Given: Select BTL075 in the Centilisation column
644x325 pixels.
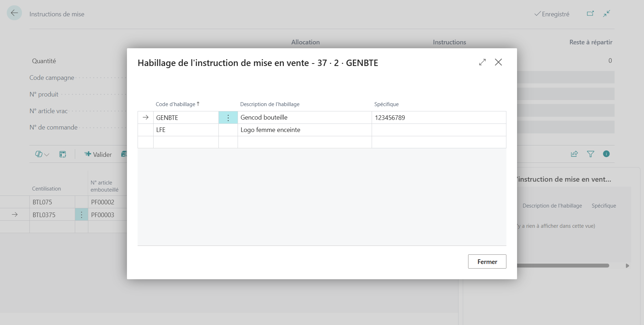Looking at the screenshot, I should coord(52,202).
